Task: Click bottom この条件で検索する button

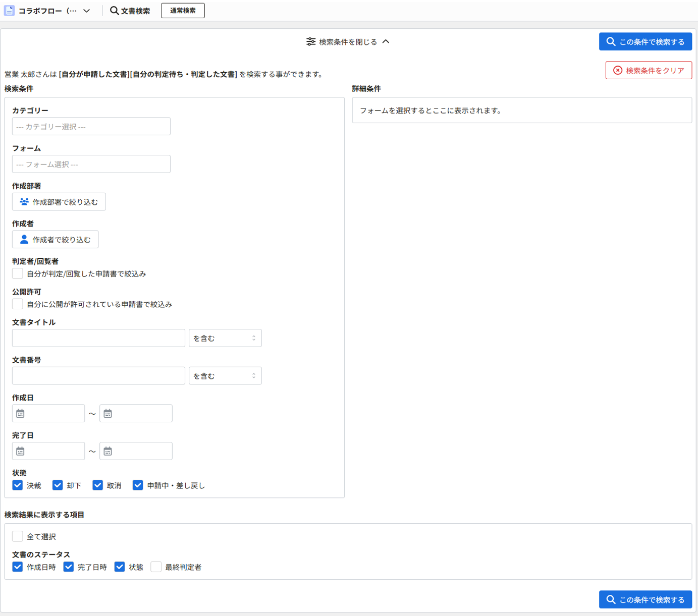Action: pyautogui.click(x=646, y=599)
